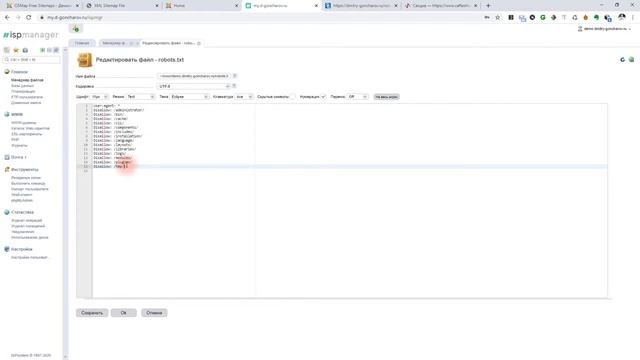
Task: Click the green help icon next to refresh
Action: [631, 60]
